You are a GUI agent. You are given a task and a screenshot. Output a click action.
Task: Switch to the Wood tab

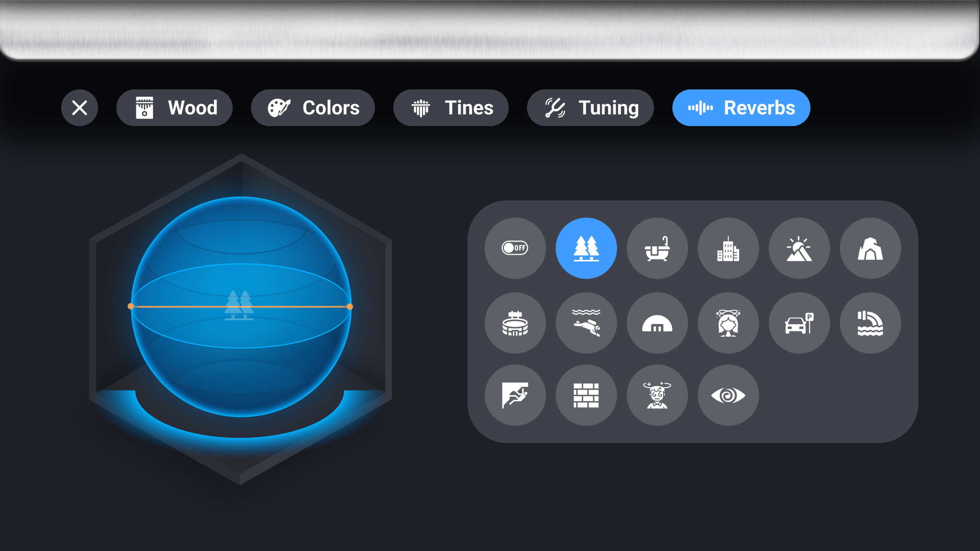click(174, 108)
